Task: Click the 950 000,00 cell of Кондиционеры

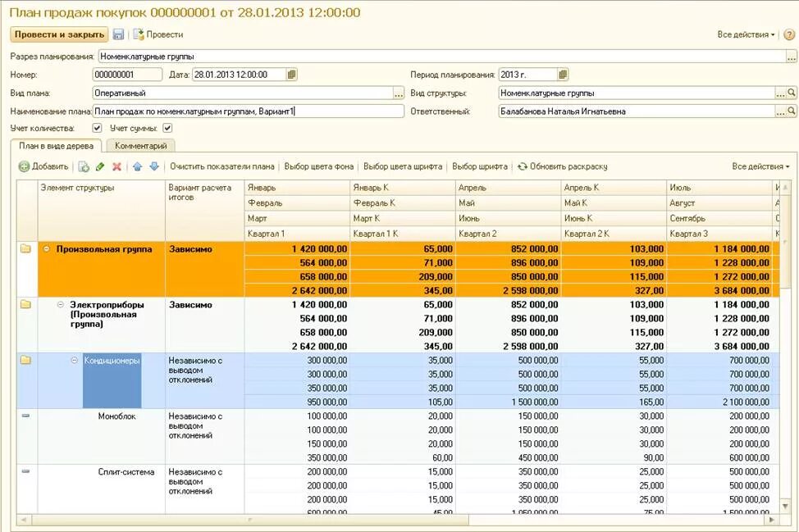Action: (x=297, y=402)
